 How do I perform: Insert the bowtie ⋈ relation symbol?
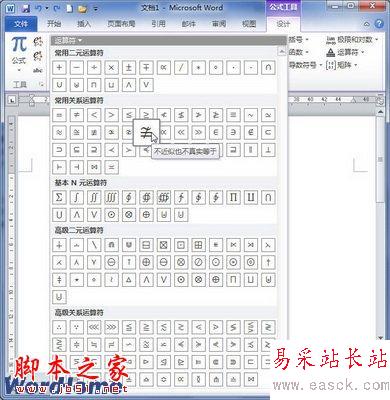[94, 167]
